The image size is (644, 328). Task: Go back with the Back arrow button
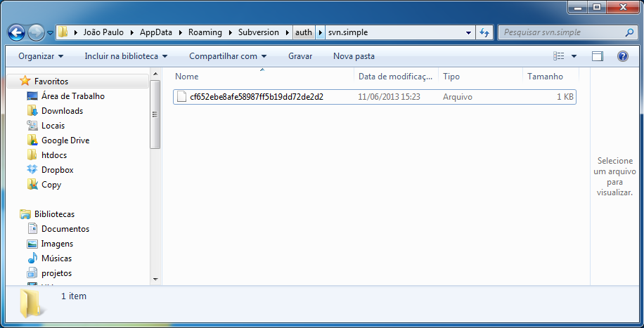[16, 32]
